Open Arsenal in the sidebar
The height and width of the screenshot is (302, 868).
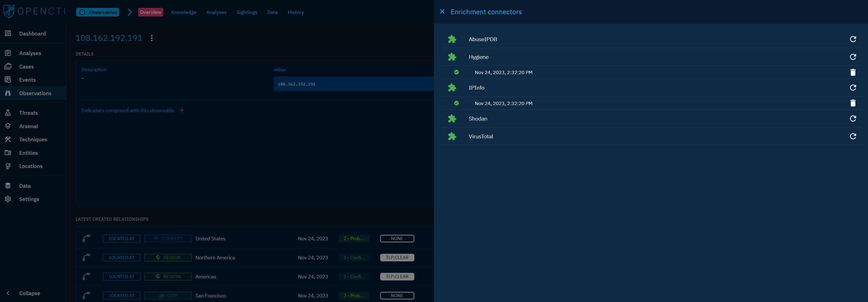click(x=28, y=126)
